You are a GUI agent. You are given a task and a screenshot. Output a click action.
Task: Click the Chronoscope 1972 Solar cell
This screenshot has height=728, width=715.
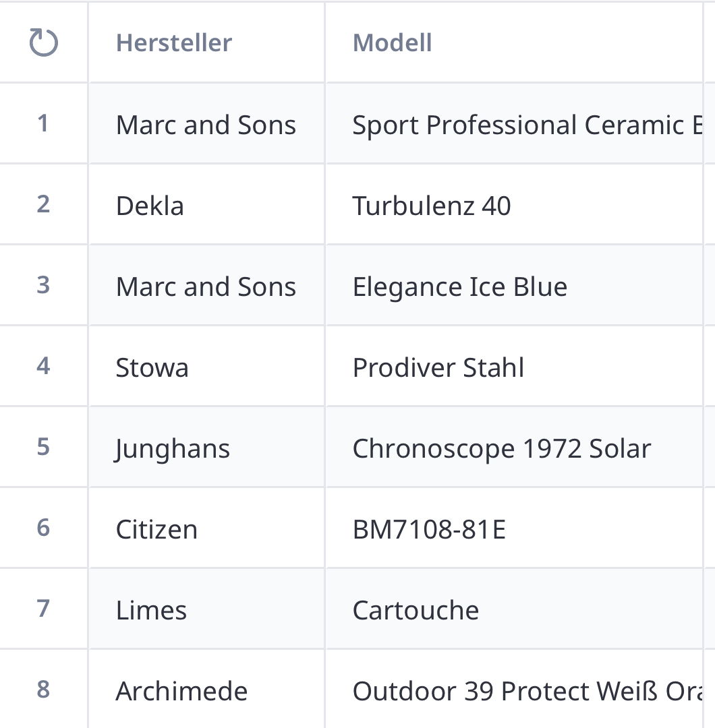point(502,448)
